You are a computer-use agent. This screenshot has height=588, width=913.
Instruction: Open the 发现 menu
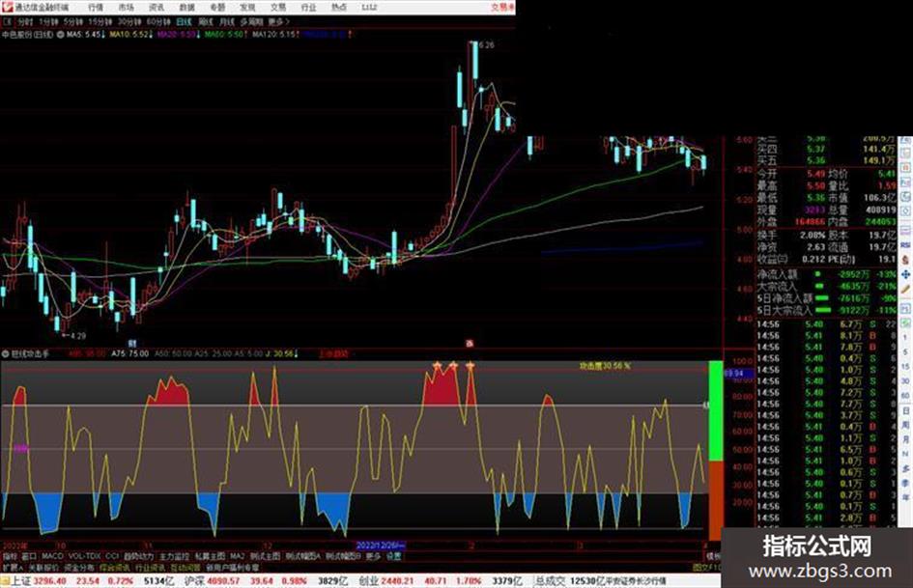[x=247, y=7]
